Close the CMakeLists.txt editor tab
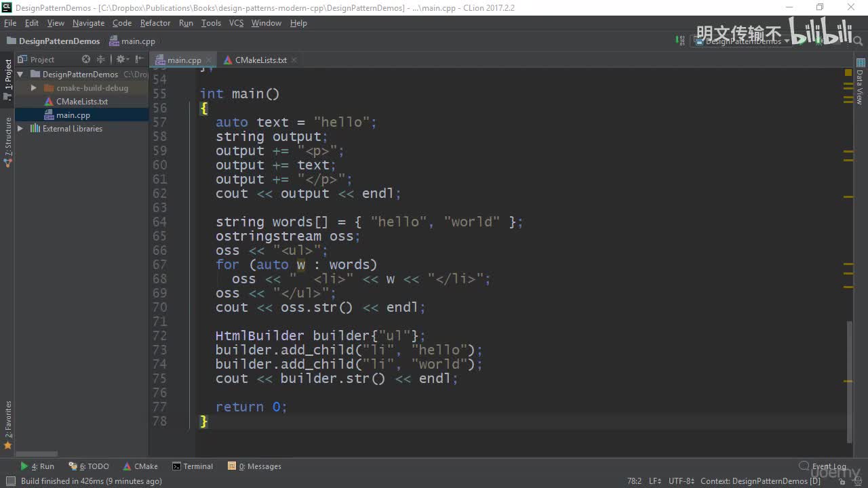 pos(293,60)
